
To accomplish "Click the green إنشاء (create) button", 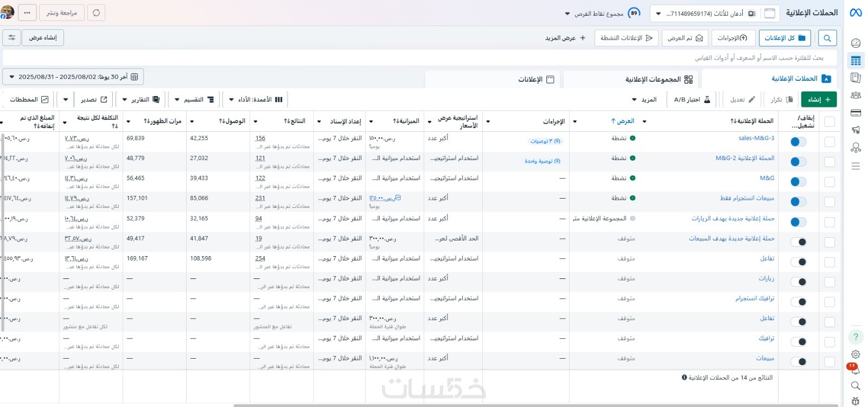I will (x=819, y=99).
